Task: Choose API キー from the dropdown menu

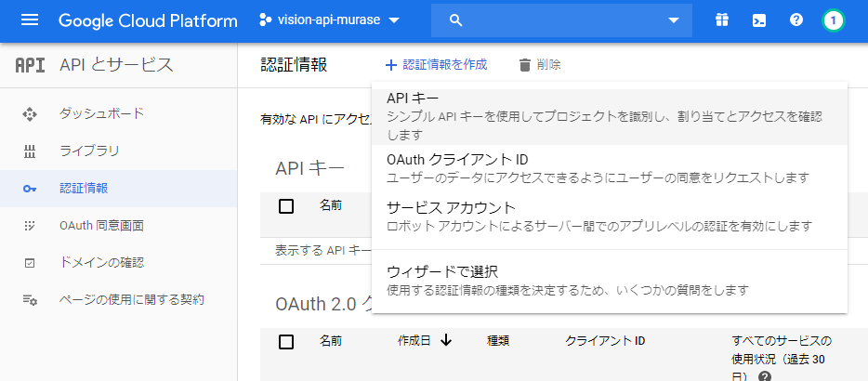Action: click(x=610, y=116)
